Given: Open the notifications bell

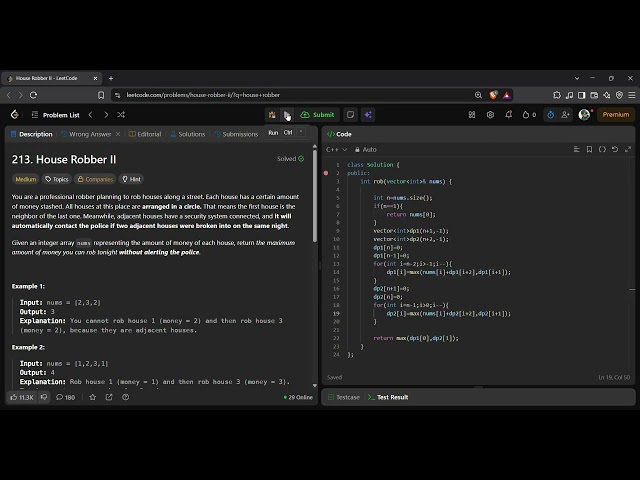Looking at the screenshot, I should pos(509,115).
